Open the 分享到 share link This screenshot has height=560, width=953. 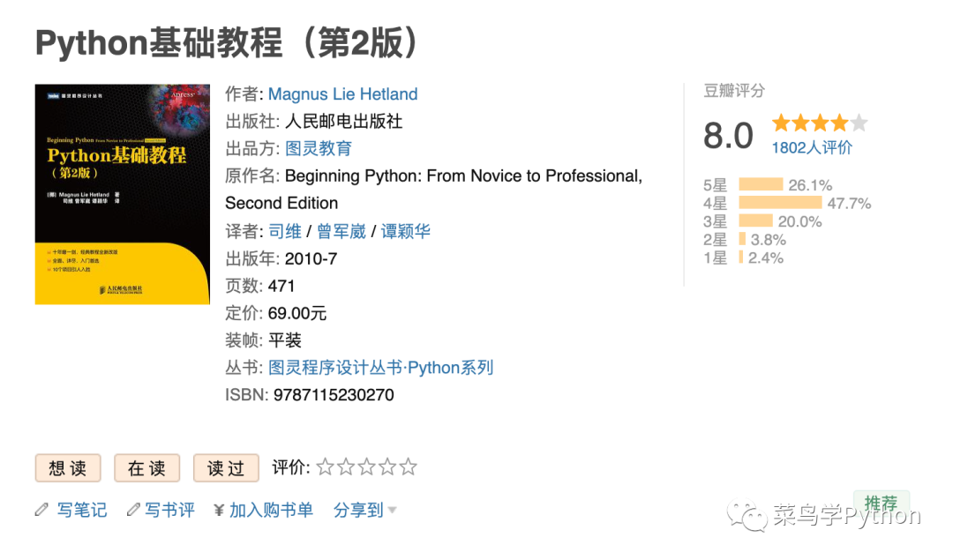[358, 510]
